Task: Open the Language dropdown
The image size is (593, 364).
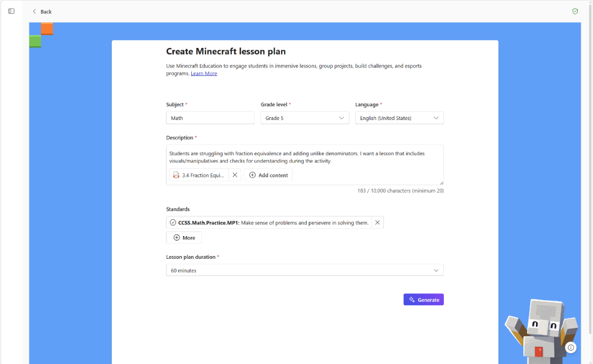Action: click(x=399, y=118)
